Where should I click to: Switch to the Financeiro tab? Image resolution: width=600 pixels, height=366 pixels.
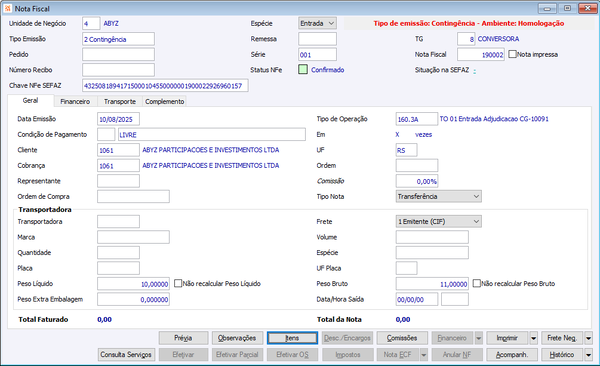pyautogui.click(x=75, y=101)
